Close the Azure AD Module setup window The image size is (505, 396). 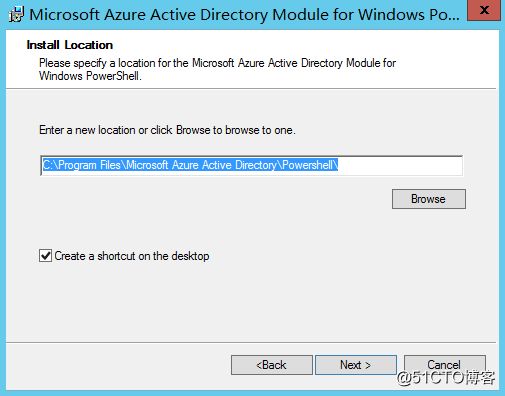point(484,10)
